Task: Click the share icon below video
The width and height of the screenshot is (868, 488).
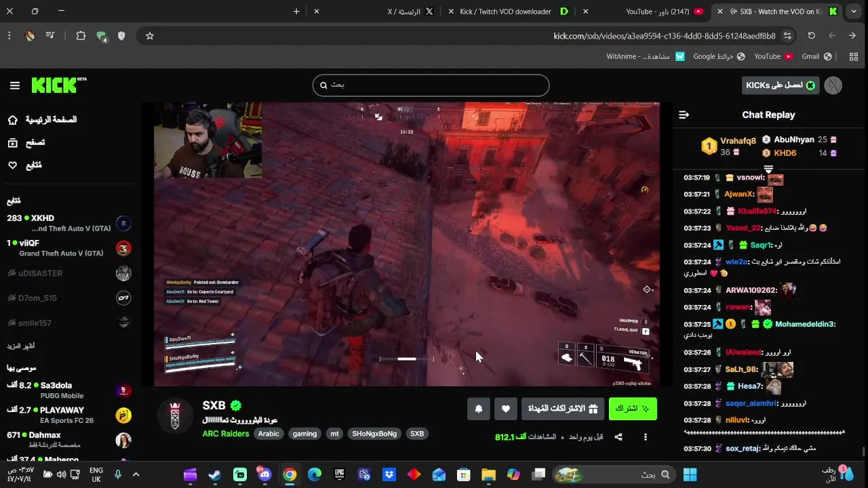Action: (618, 437)
